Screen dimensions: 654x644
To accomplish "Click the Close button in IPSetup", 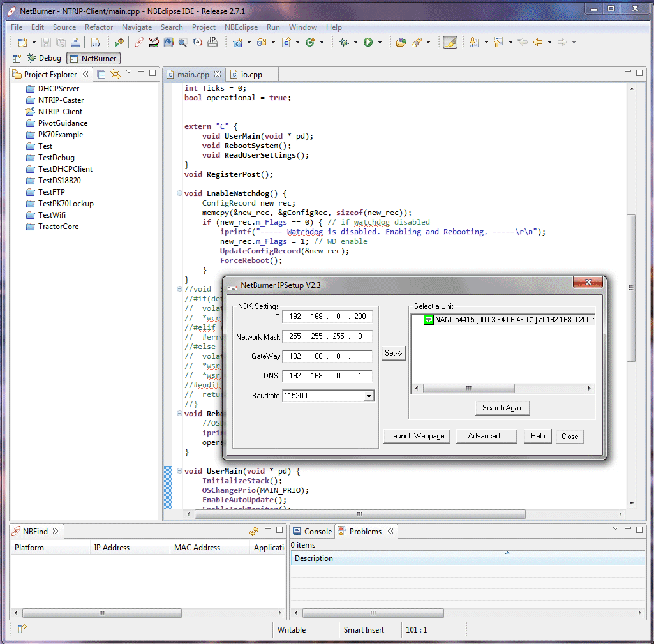I will [570, 437].
